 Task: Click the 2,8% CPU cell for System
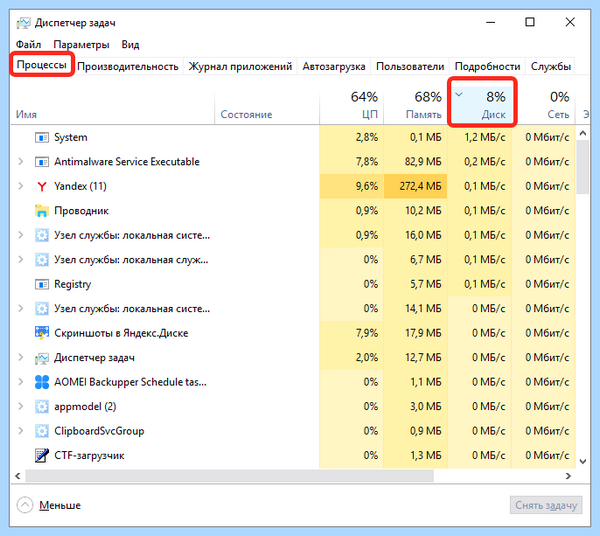(x=351, y=137)
